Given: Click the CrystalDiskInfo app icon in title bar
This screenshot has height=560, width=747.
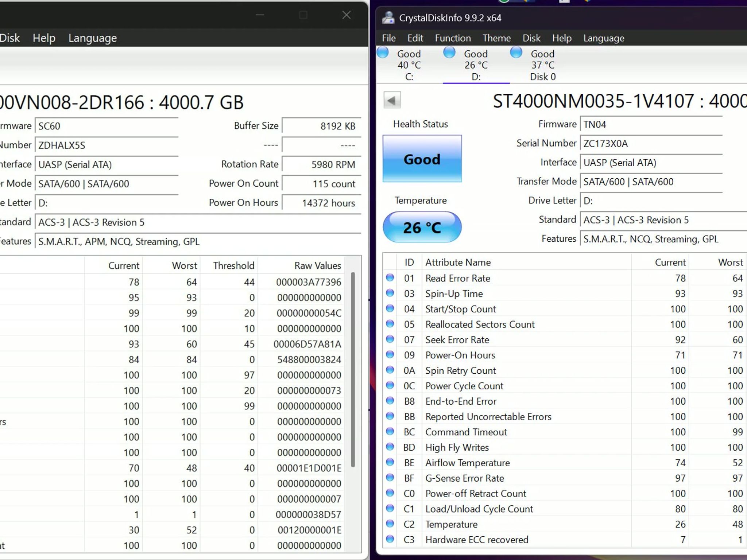Looking at the screenshot, I should click(x=388, y=17).
